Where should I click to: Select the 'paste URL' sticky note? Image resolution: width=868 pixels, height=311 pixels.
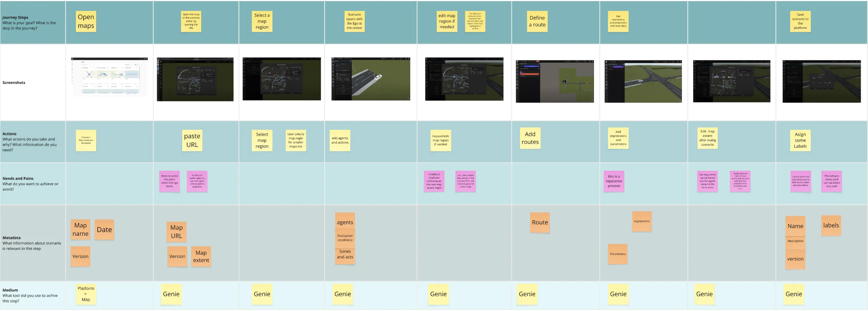tap(192, 140)
